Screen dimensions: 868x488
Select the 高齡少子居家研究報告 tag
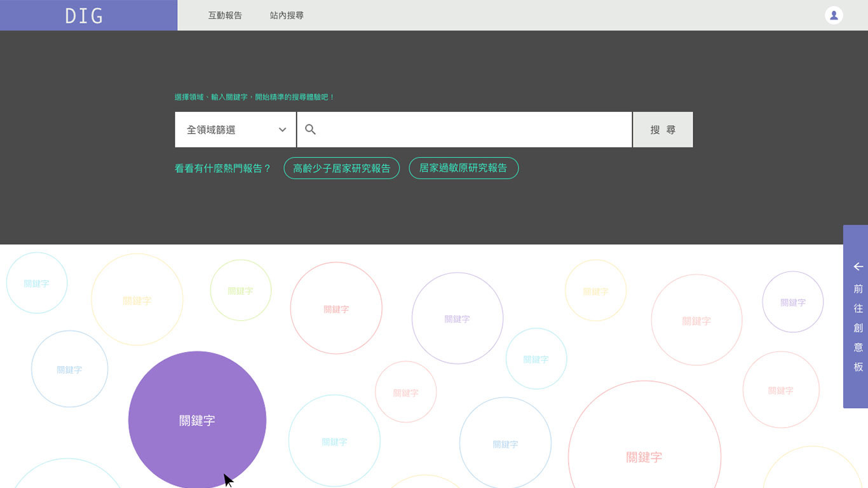341,168
